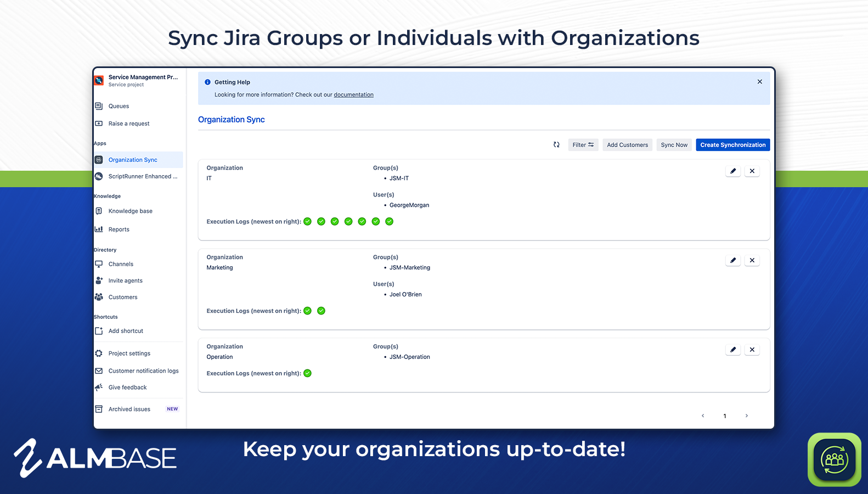Select Organization Sync in sidebar

pyautogui.click(x=138, y=160)
